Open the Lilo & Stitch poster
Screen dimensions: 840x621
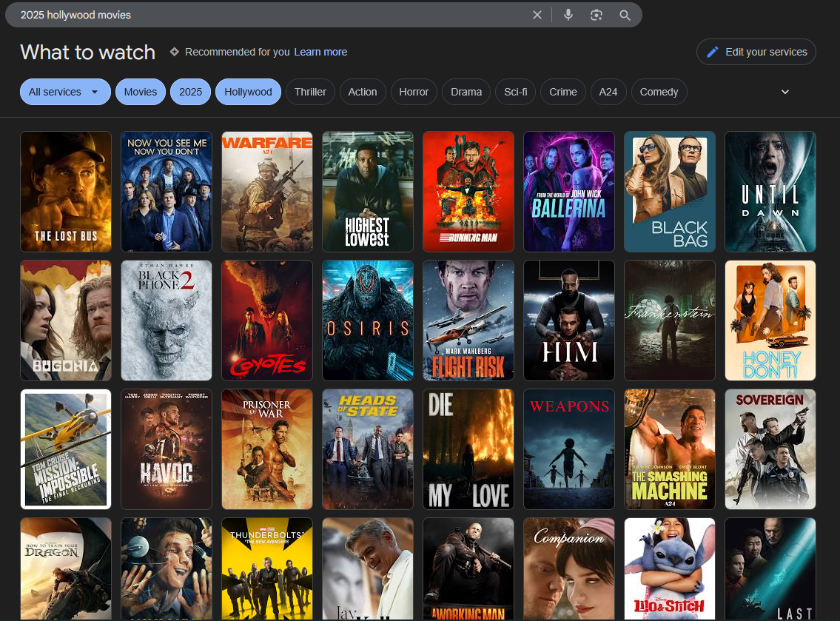tap(670, 569)
